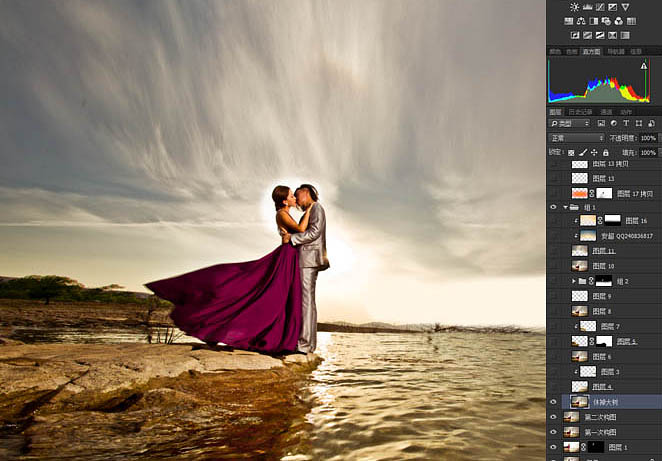Click the 图层 17 拷贝 layer mask thumbnail
Viewport: 662px width, 461px height.
pos(604,193)
